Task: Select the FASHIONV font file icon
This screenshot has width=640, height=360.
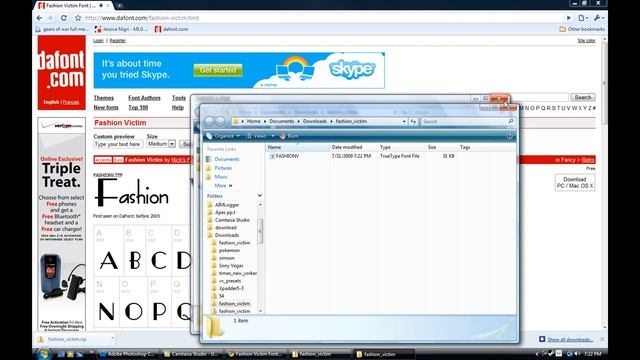Action: coord(272,156)
